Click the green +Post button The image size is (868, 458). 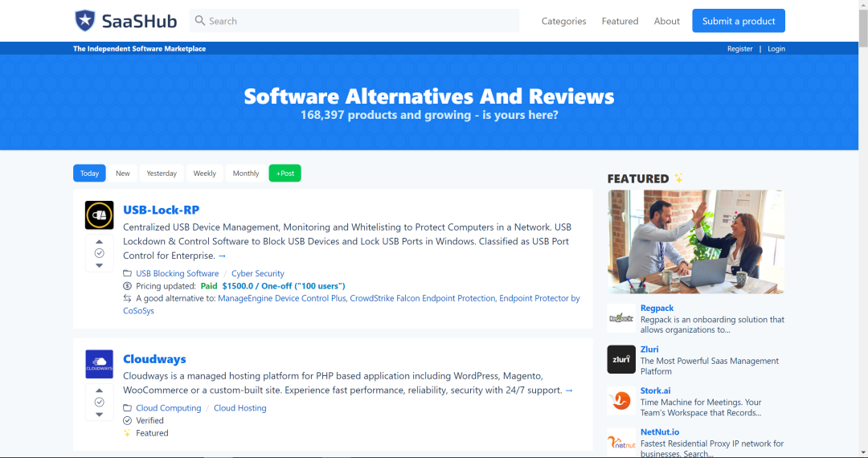pyautogui.click(x=285, y=173)
